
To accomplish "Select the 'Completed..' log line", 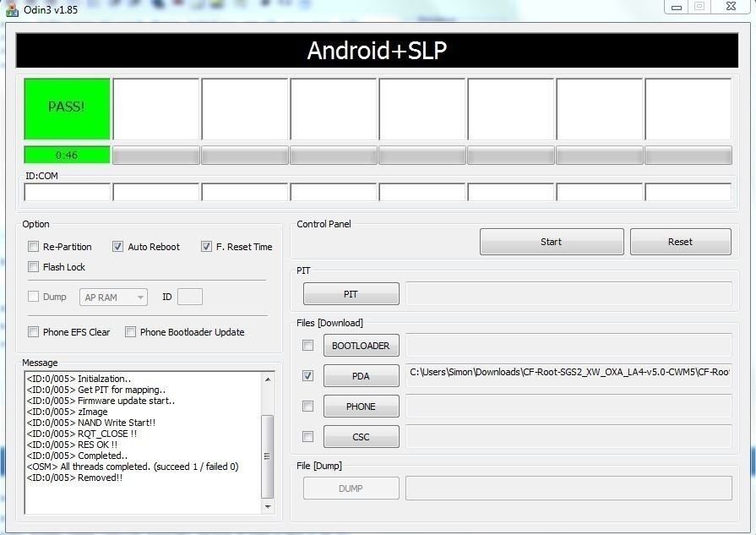I will click(x=77, y=456).
